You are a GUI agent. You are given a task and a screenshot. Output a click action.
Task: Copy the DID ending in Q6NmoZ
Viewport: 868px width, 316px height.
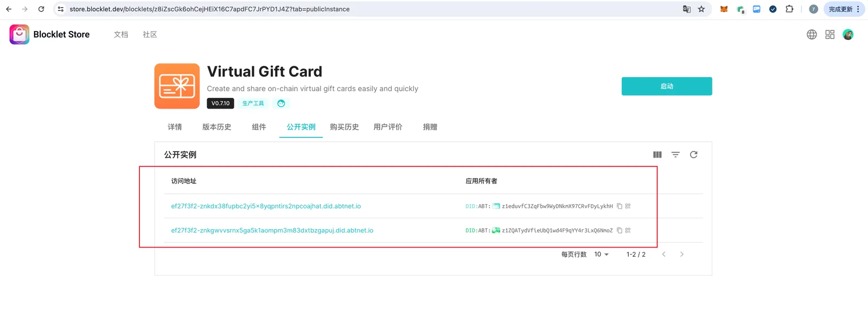[620, 231]
